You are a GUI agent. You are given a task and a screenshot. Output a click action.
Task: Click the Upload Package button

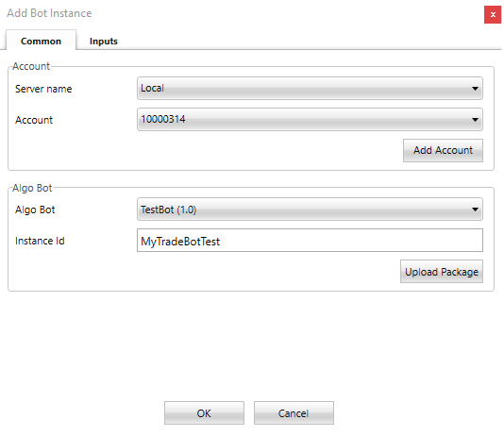(442, 272)
